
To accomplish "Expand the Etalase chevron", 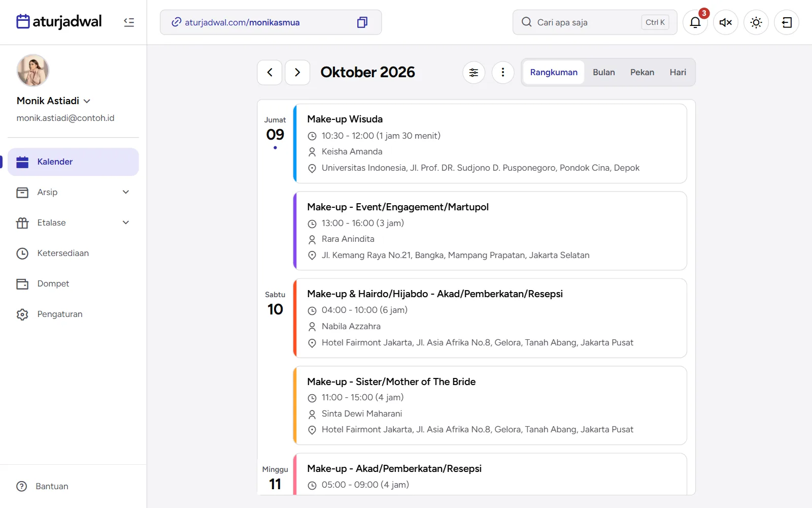I will click(126, 223).
